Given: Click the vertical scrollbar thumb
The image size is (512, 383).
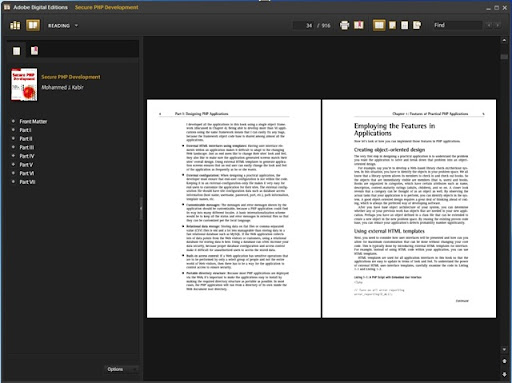Looking at the screenshot, I should [504, 57].
